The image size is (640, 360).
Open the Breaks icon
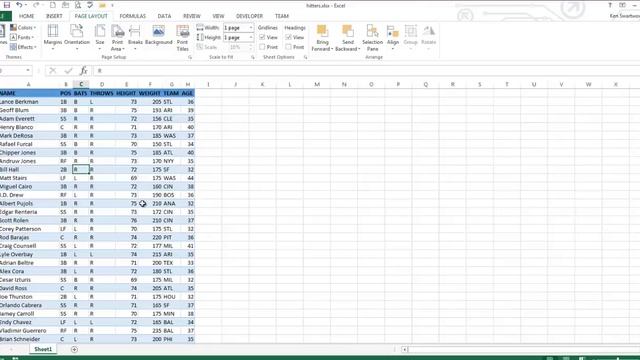click(x=135, y=31)
